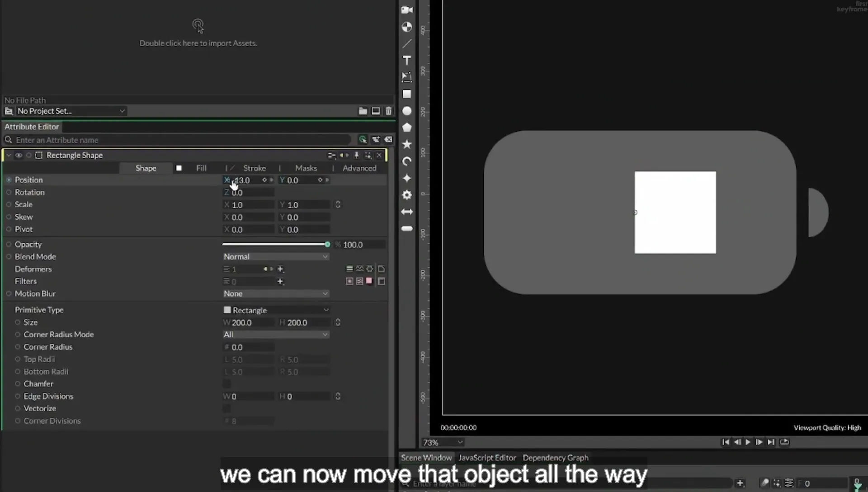Open the Corner Radius Mode dropdown

[x=276, y=335]
